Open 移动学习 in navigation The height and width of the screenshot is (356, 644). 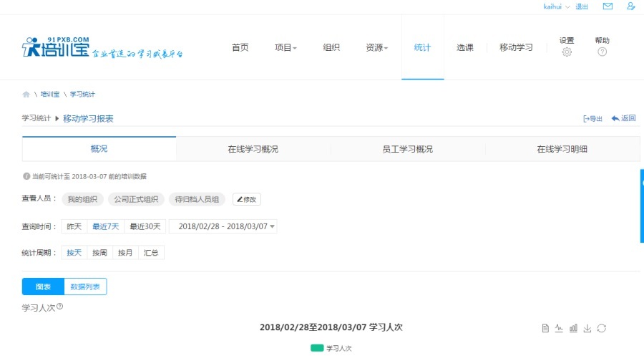point(516,48)
